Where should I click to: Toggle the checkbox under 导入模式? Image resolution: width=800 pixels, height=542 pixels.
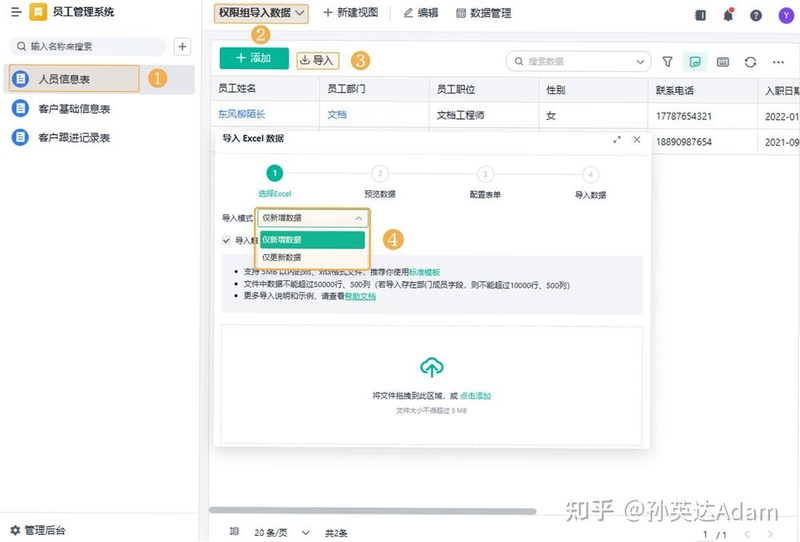[226, 240]
